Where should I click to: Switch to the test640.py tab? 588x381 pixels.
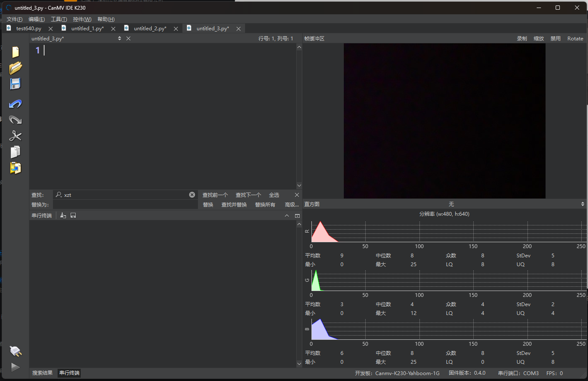click(29, 29)
